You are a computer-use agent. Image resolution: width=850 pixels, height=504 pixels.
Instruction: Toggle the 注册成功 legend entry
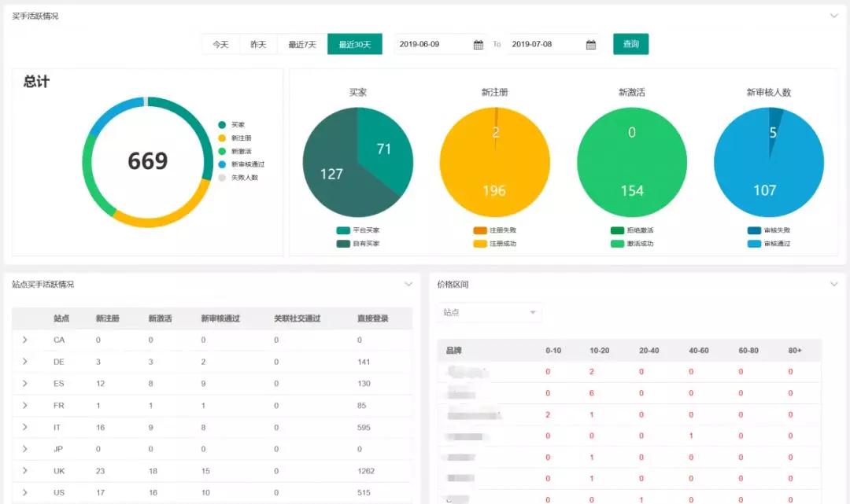tap(495, 244)
